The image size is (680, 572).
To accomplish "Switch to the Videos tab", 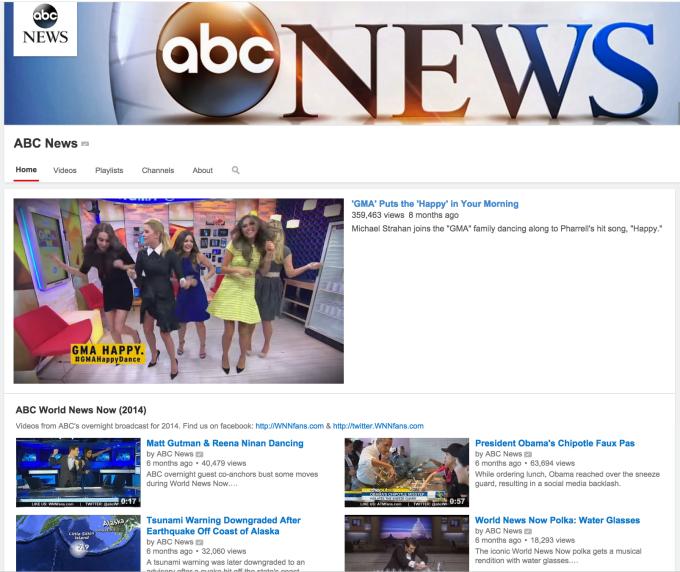I will pyautogui.click(x=65, y=170).
